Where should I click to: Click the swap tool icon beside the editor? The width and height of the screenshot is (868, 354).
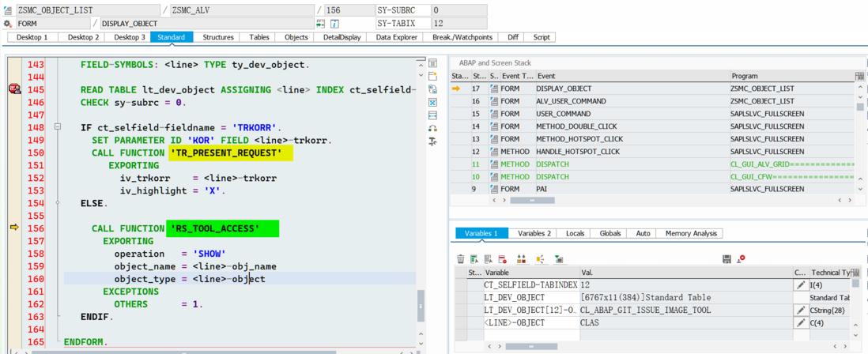pyautogui.click(x=433, y=89)
